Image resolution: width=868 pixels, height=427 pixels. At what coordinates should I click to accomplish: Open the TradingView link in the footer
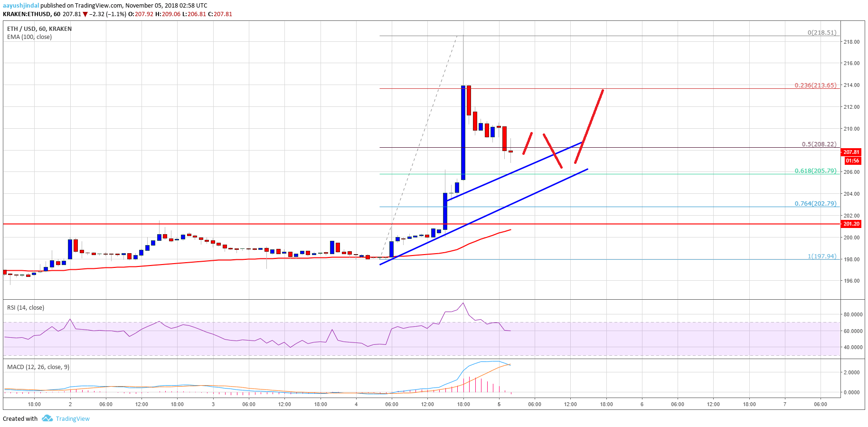73,418
